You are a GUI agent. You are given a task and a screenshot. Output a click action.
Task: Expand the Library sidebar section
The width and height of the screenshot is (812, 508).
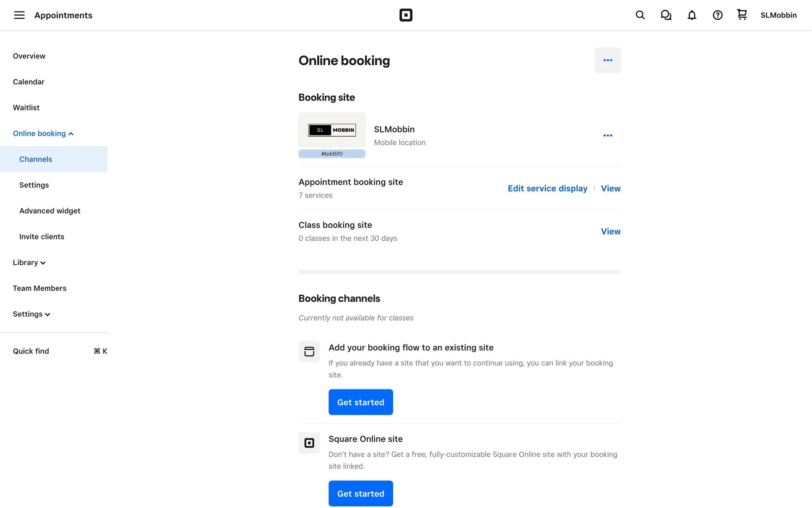tap(29, 262)
